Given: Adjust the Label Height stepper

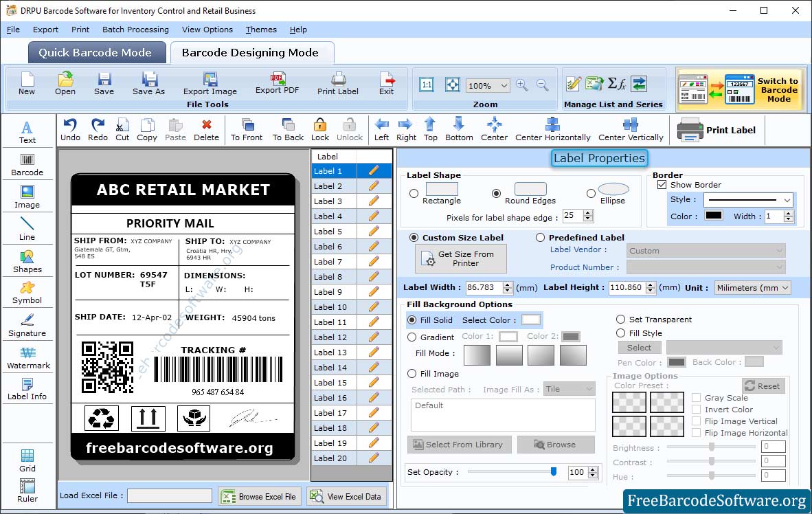Looking at the screenshot, I should (651, 287).
